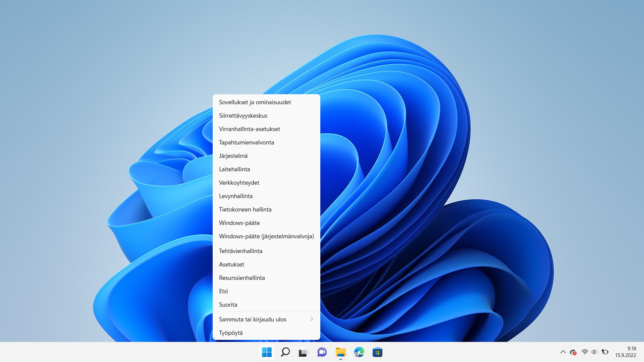Click Suorita to open Run dialog

228,304
